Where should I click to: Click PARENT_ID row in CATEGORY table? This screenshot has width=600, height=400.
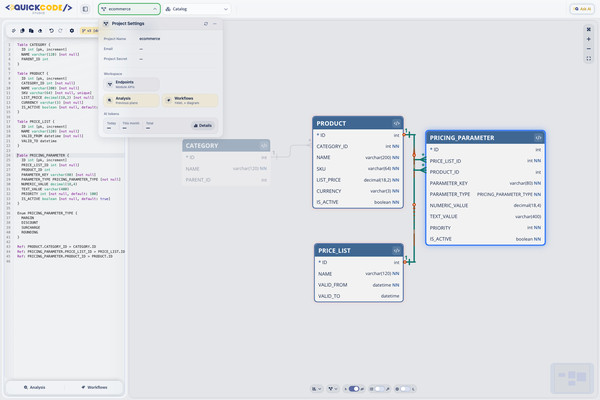[x=226, y=180]
